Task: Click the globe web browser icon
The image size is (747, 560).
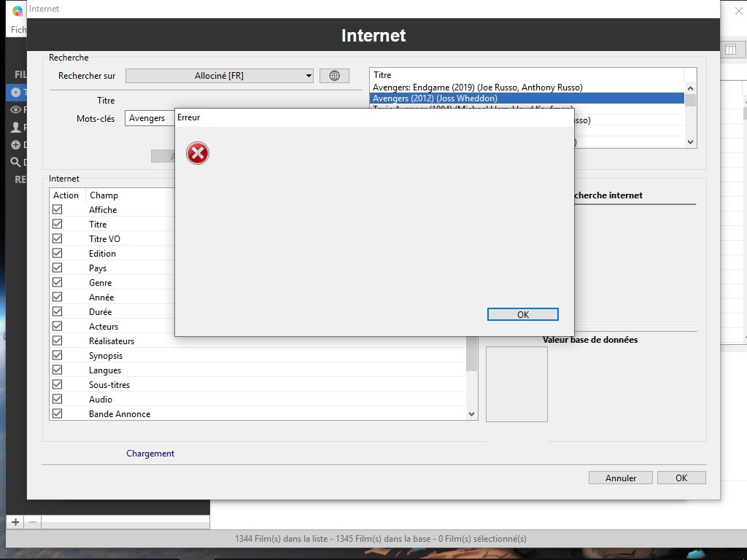Action: pos(334,76)
